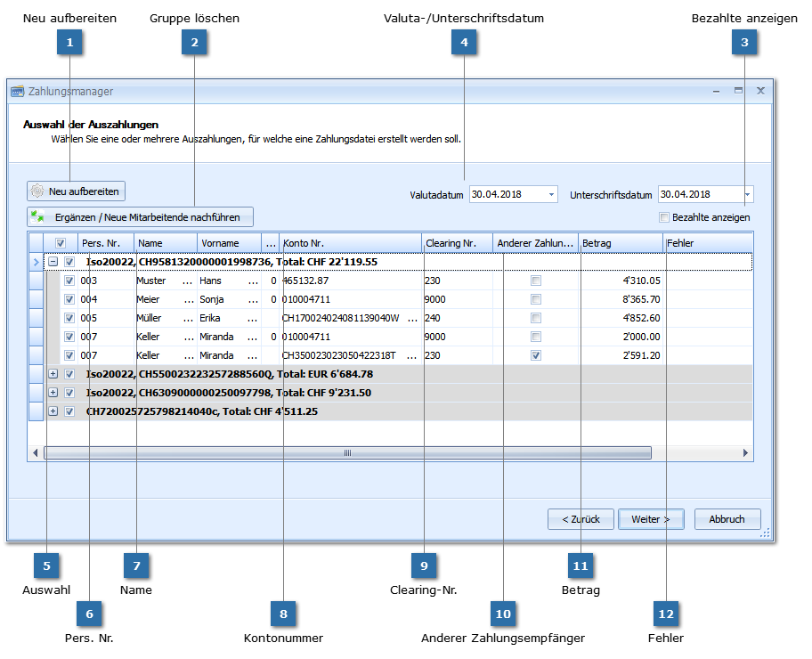
Task: Enable the Bezahlte anzeigen checkbox
Action: [x=664, y=217]
